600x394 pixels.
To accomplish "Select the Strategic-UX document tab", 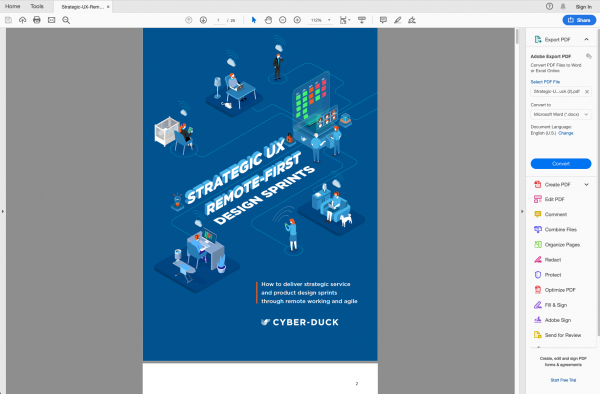I will (x=82, y=7).
